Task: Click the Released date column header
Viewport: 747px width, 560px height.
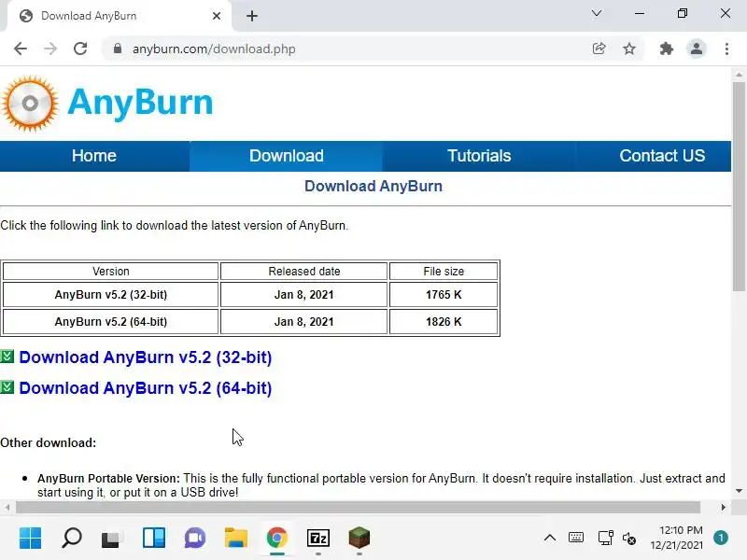Action: pyautogui.click(x=304, y=272)
